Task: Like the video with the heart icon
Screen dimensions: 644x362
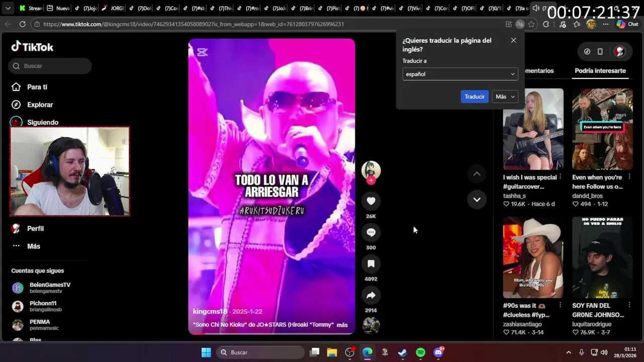Action: click(371, 201)
